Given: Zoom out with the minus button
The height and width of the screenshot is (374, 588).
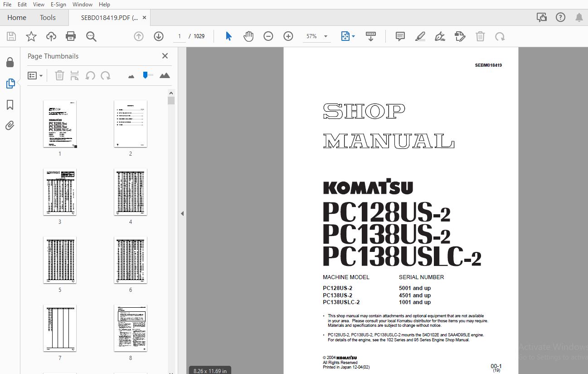Looking at the screenshot, I should pos(268,36).
